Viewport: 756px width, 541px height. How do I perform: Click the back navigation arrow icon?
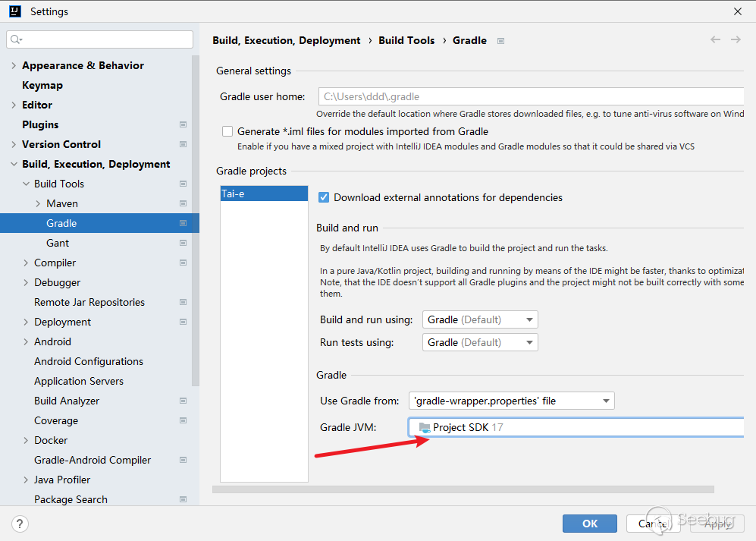pos(715,39)
